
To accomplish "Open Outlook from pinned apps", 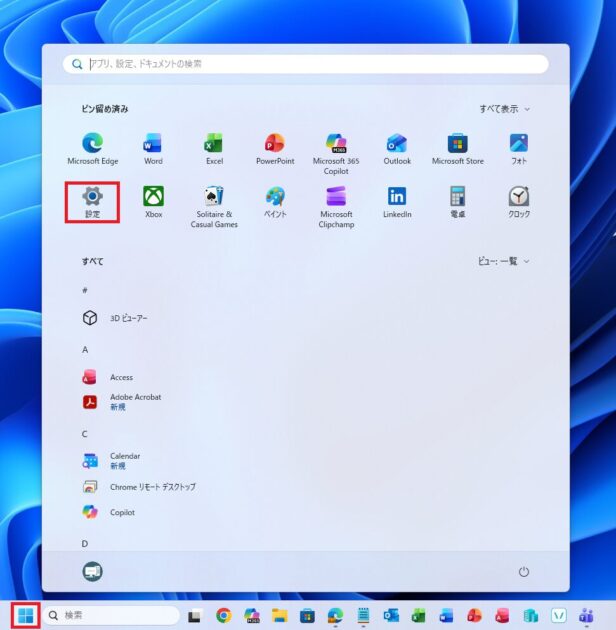I will (x=397, y=149).
